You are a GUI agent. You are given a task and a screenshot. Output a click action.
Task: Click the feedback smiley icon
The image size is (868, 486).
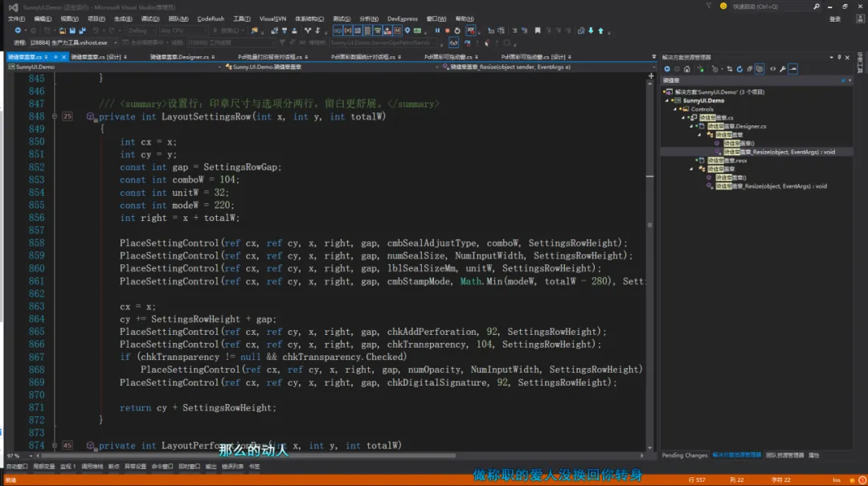click(723, 6)
